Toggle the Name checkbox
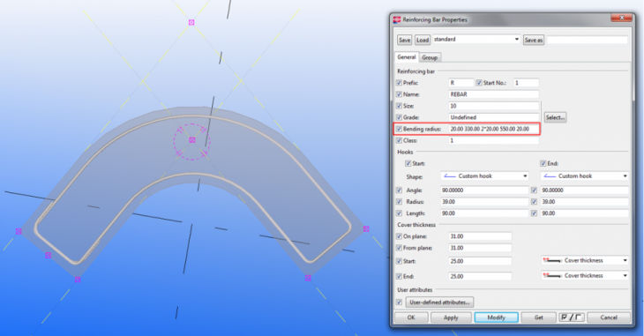644x336 pixels. [x=399, y=94]
